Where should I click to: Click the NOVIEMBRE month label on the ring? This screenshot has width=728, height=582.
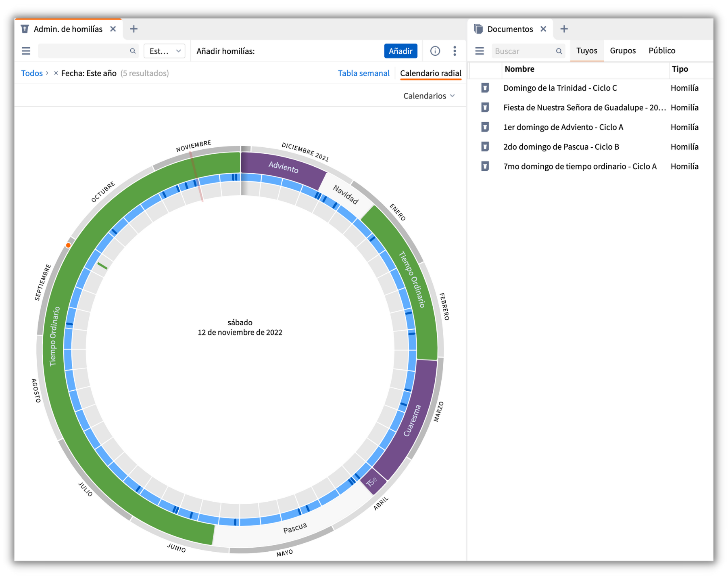(194, 146)
